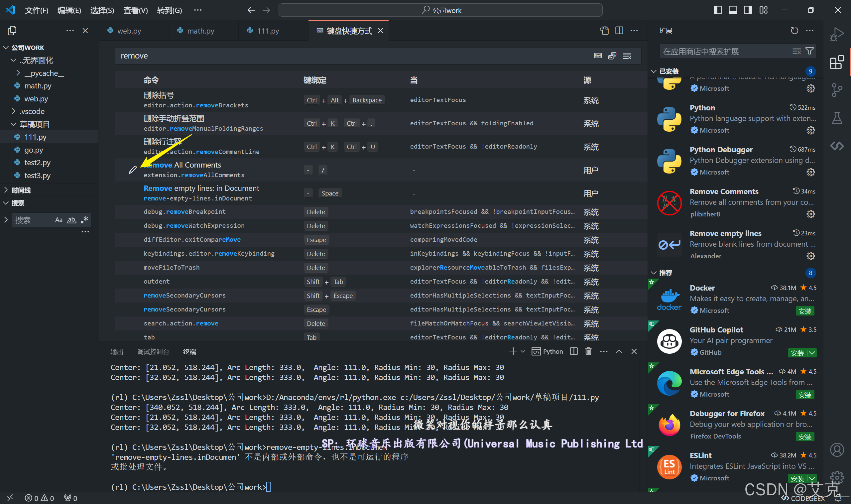851x504 pixels.
Task: Expand the __pycache__ folder
Action: point(44,73)
